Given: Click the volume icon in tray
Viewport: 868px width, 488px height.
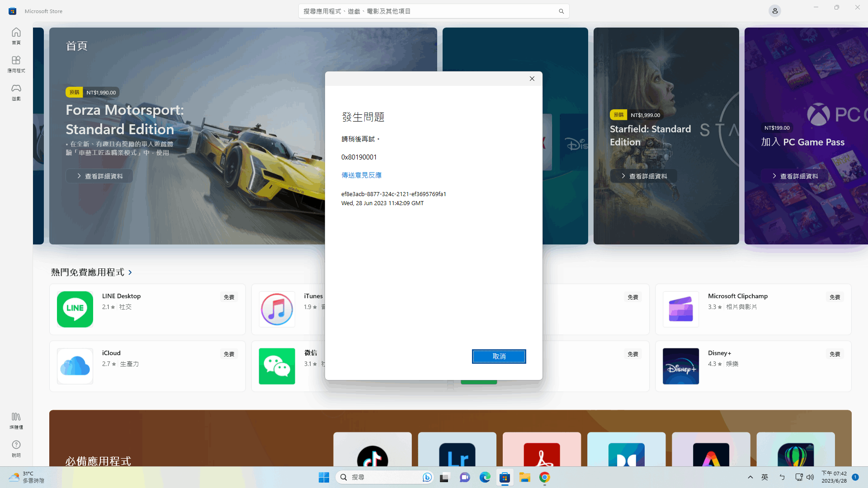Looking at the screenshot, I should point(810,477).
